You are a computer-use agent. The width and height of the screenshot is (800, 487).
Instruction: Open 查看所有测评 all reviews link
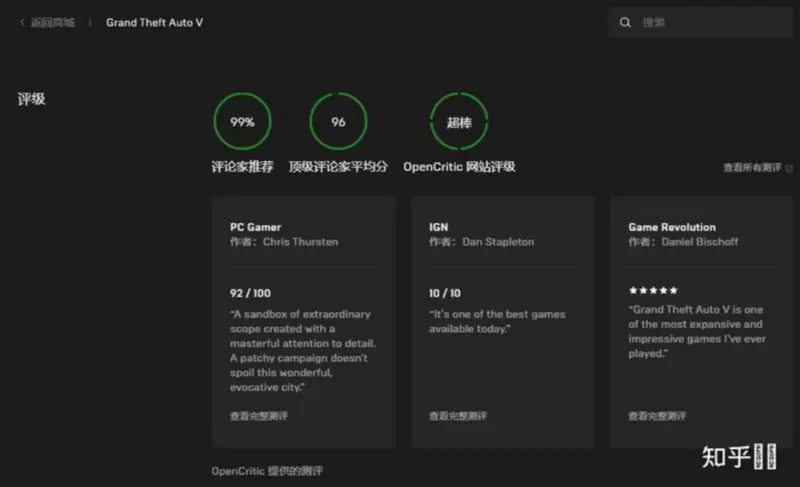click(752, 167)
